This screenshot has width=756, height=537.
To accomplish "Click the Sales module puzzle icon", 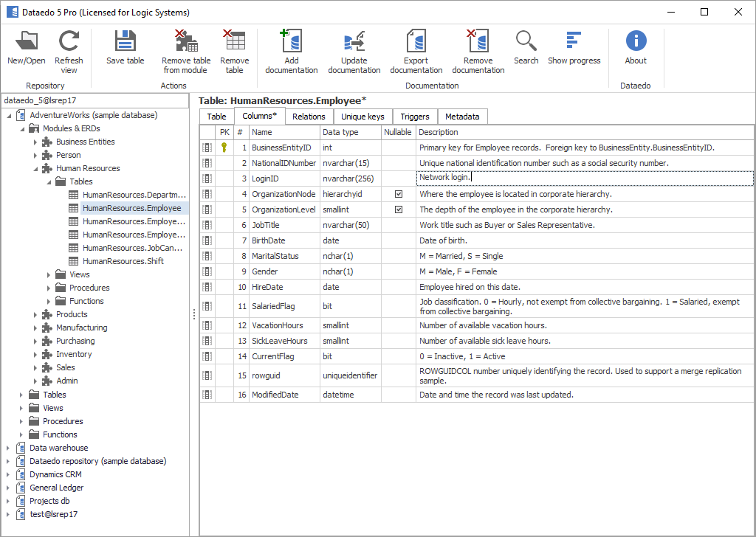I will [x=47, y=367].
